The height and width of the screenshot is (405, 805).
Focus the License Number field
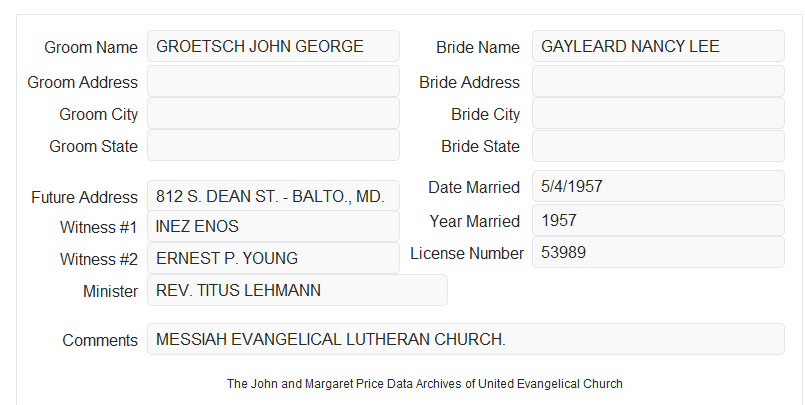click(x=658, y=252)
